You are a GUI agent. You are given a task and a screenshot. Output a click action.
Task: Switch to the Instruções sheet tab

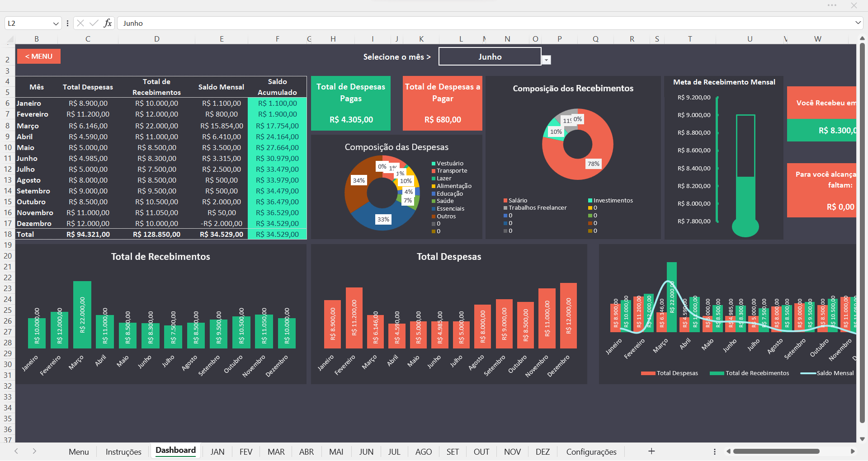click(x=123, y=452)
